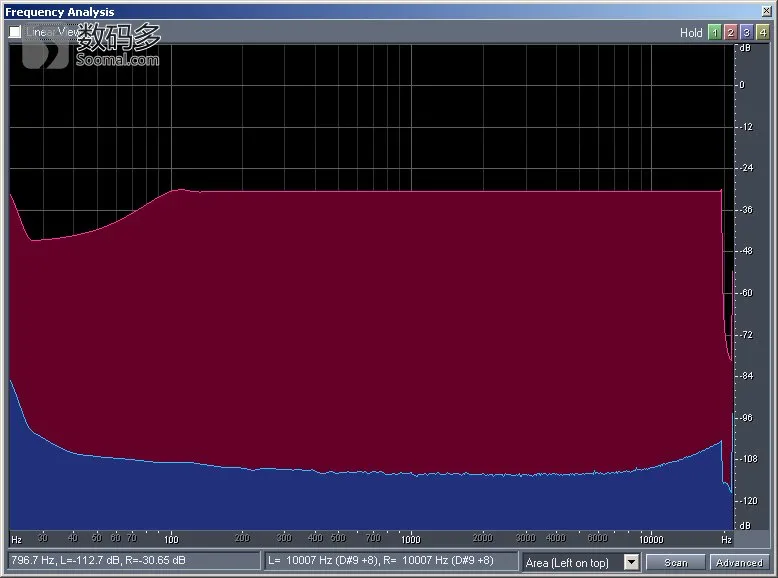The image size is (778, 578).
Task: Open the Area (Left on top) dropdown
Action: [x=631, y=562]
